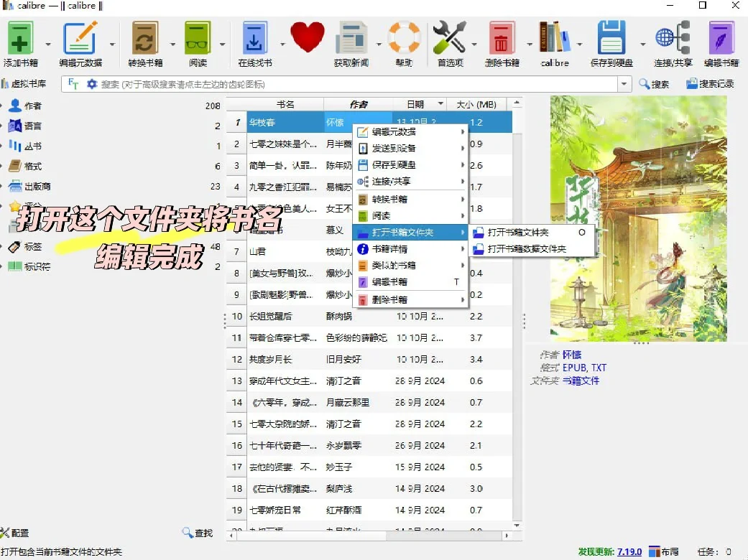Toggle the full-text FT search icon
This screenshot has height=560, width=748.
(73, 84)
